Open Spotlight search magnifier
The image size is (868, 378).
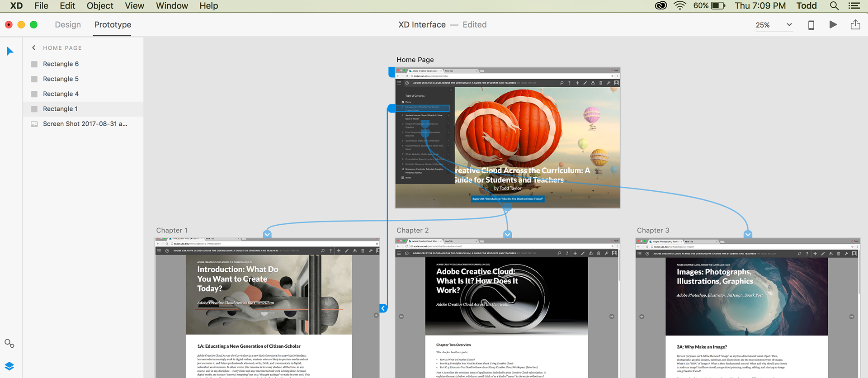835,6
